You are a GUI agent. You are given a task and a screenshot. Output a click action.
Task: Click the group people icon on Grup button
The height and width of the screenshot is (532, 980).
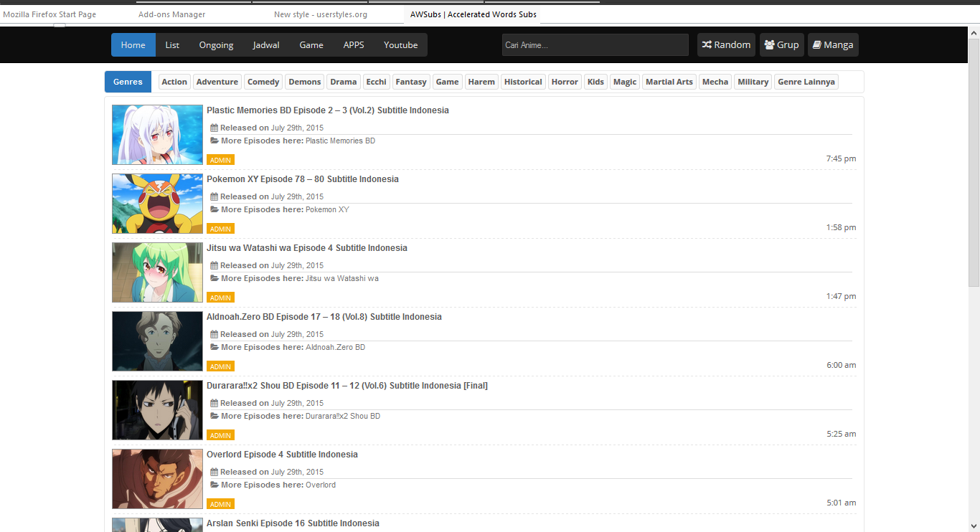769,44
